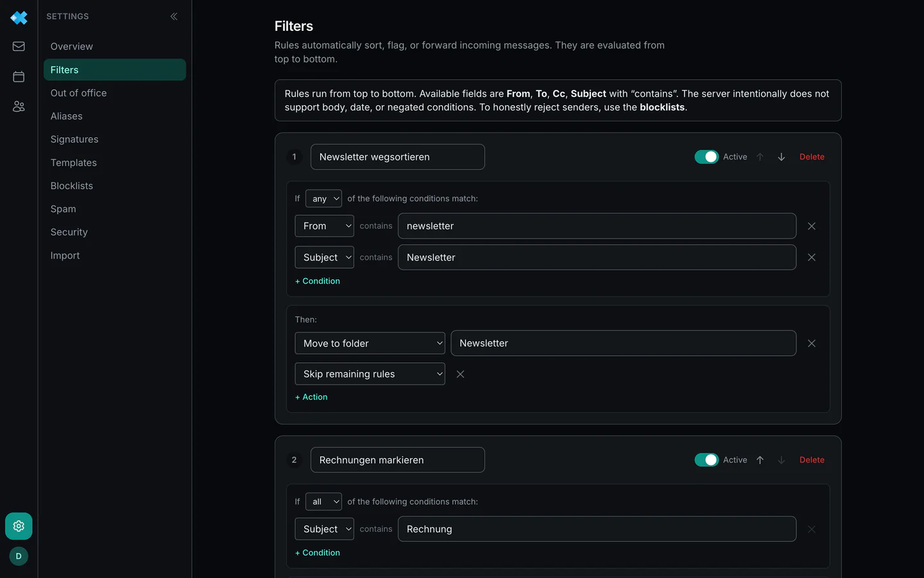
Task: Open the From field dropdown
Action: pos(324,226)
